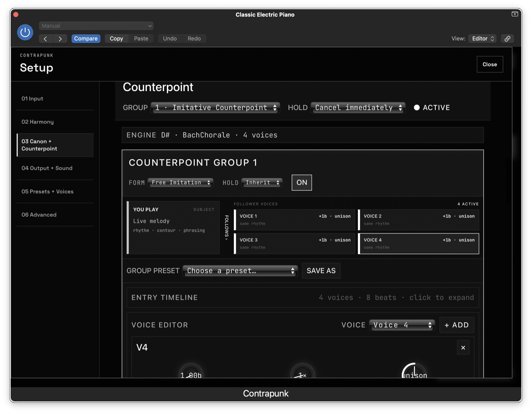
Task: Close the plugin window with red dot
Action: (16, 14)
